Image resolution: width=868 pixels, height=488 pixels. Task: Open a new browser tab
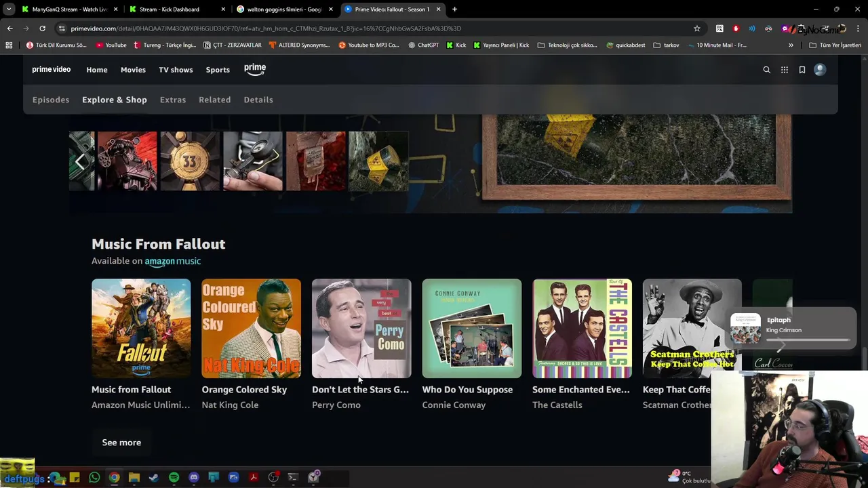(454, 9)
